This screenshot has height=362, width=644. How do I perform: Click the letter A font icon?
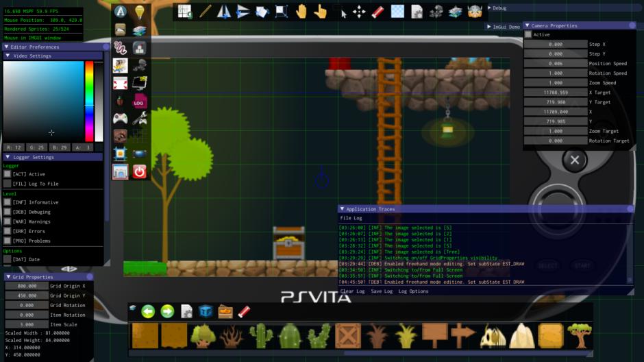click(x=121, y=12)
